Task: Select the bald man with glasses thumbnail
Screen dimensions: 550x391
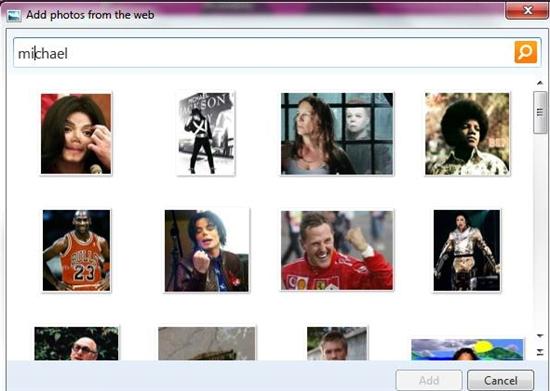Action: pyautogui.click(x=76, y=343)
